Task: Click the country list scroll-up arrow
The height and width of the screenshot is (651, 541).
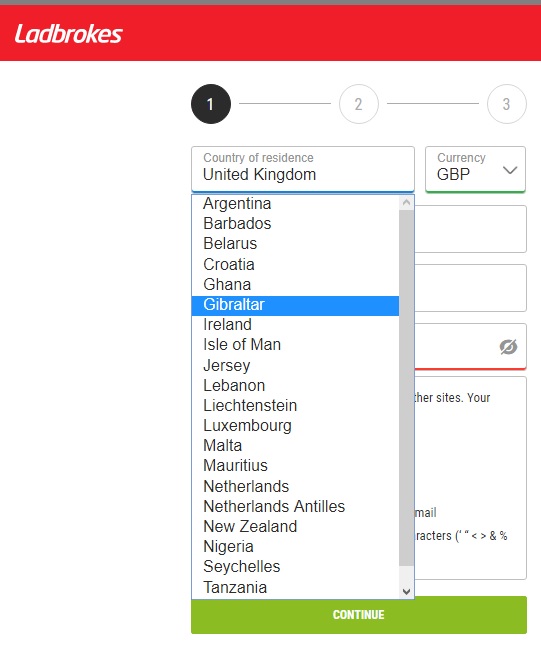Action: (x=406, y=203)
